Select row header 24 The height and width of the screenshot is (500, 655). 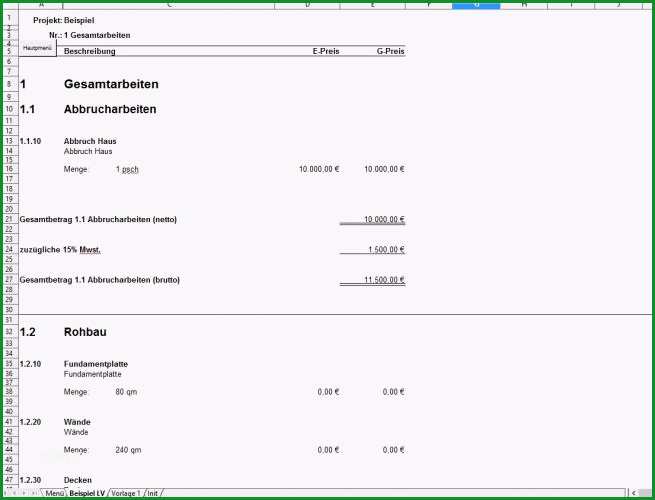click(9, 250)
